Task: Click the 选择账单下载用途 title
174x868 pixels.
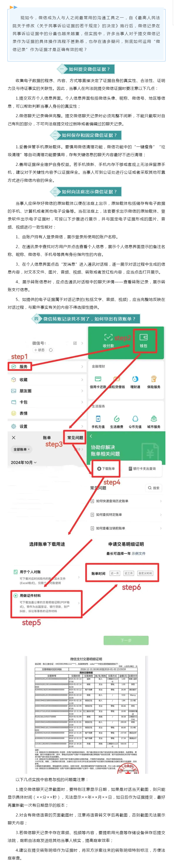Action: pos(47,544)
